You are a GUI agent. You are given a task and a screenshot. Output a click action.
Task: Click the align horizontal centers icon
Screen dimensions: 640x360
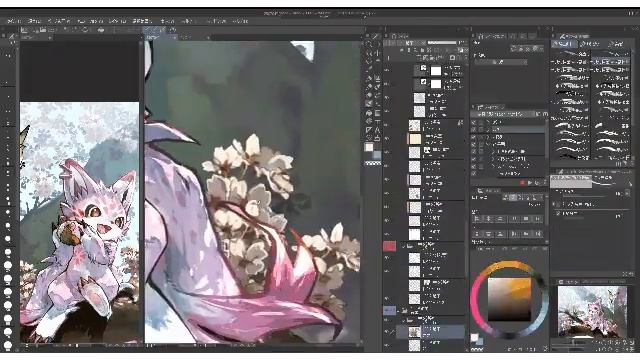tap(488, 219)
